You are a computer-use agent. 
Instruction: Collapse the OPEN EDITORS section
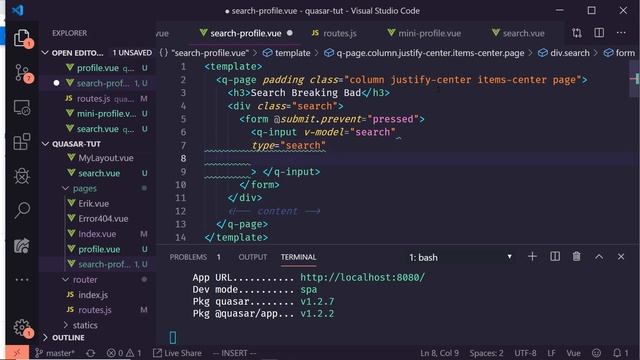tap(45, 53)
